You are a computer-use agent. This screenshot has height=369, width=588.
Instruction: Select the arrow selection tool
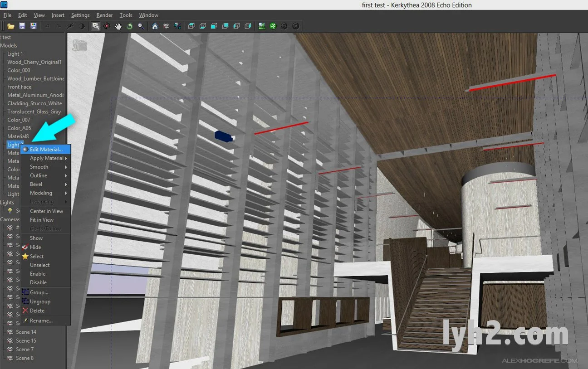pos(95,26)
